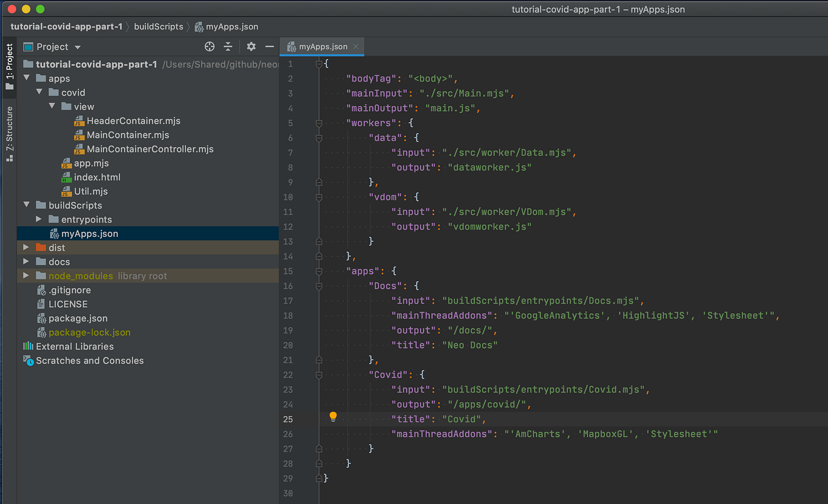
Task: Collapse the apps folder
Action: click(x=27, y=78)
